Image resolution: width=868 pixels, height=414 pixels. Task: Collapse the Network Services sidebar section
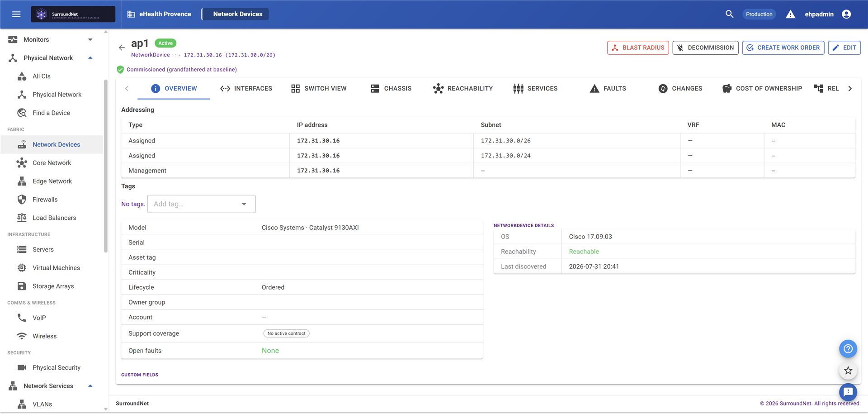pos(52,386)
